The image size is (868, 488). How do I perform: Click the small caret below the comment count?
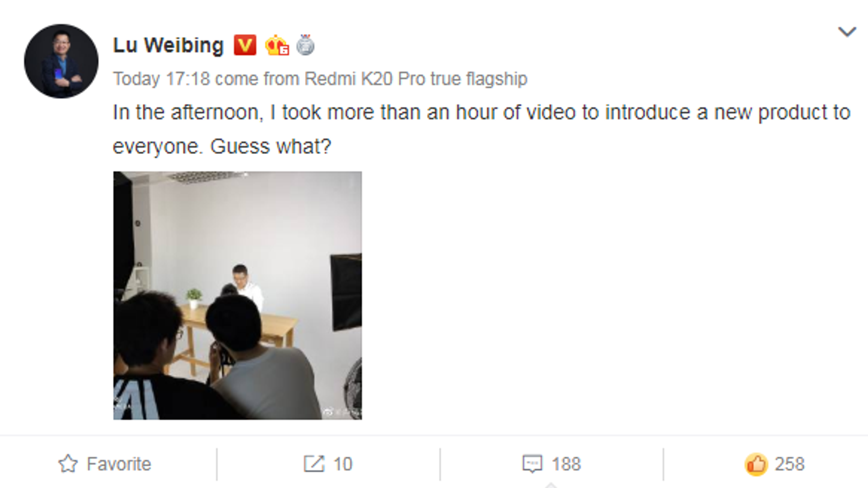551,484
